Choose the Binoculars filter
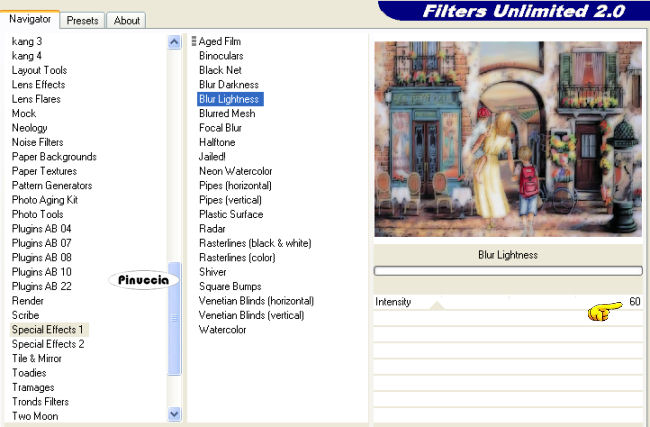 [x=221, y=56]
